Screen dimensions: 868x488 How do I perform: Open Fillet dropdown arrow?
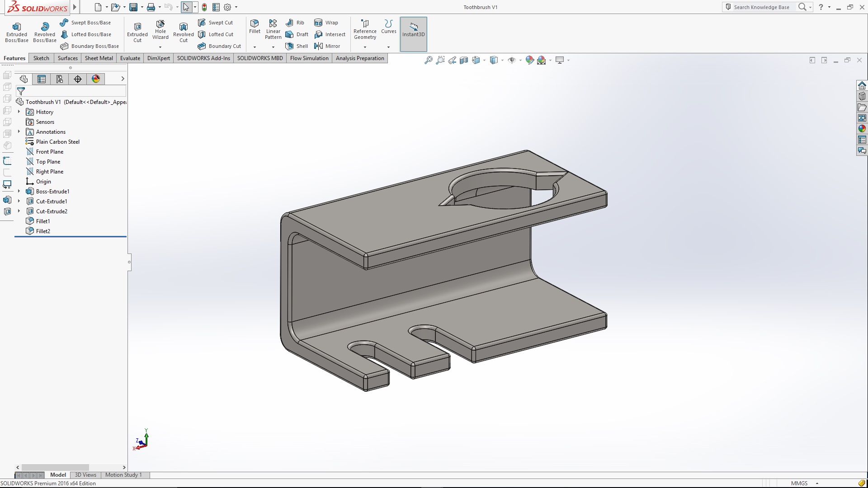point(255,47)
